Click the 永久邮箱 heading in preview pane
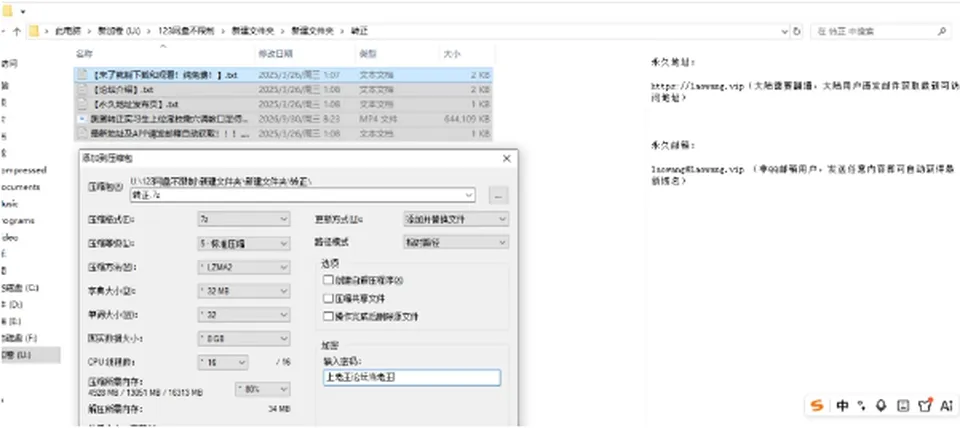Viewport: 960px width, 428px height. point(673,146)
